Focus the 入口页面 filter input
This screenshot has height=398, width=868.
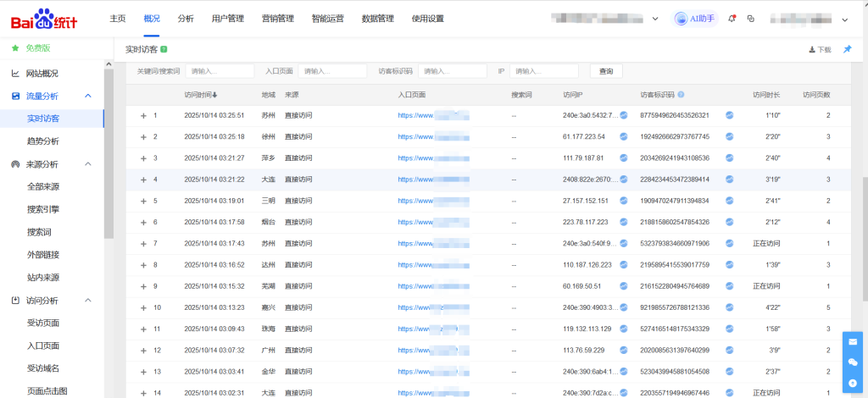[332, 71]
